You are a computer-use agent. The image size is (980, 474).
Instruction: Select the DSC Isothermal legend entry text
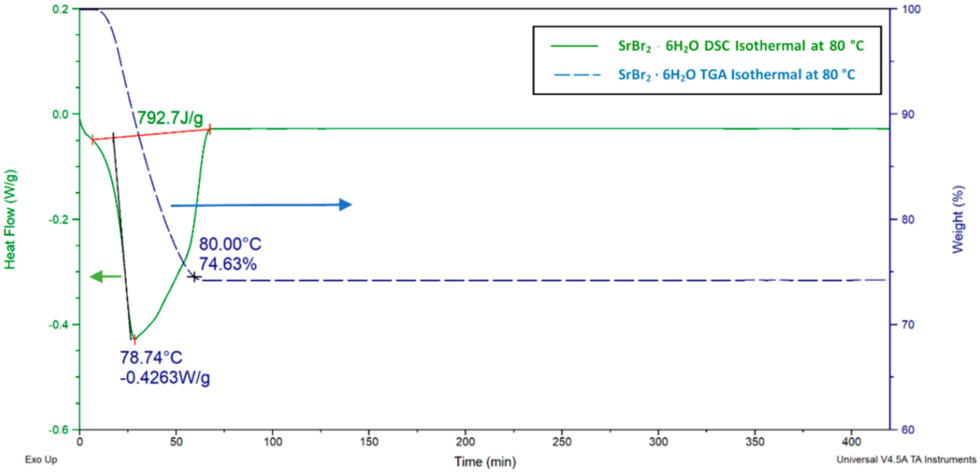[x=741, y=46]
